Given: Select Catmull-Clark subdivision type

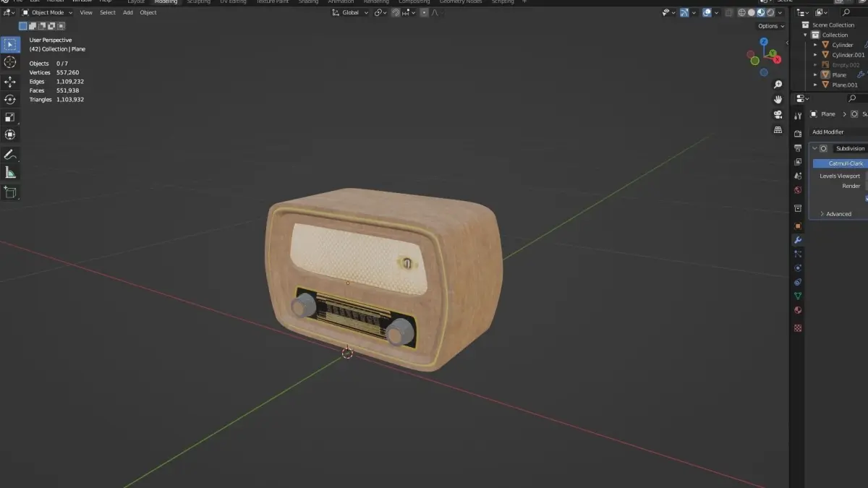Looking at the screenshot, I should click(841, 163).
